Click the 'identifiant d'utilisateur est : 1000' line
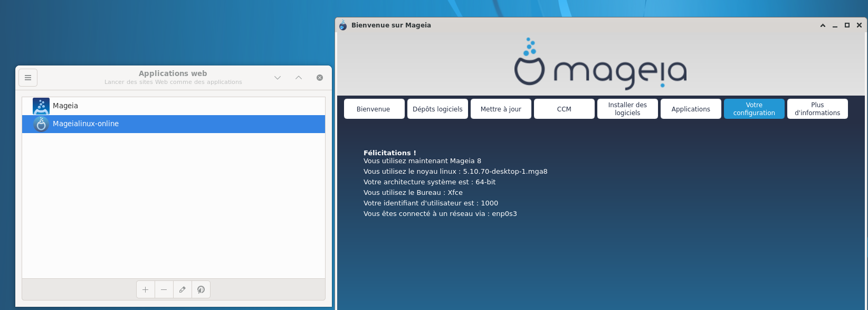This screenshot has height=310, width=868. (x=431, y=203)
